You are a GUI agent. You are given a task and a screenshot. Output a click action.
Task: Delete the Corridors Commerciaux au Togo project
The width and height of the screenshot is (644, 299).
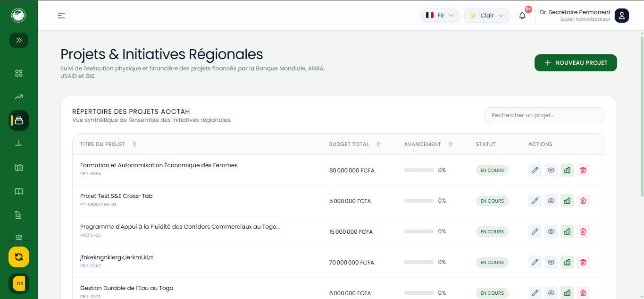(583, 231)
